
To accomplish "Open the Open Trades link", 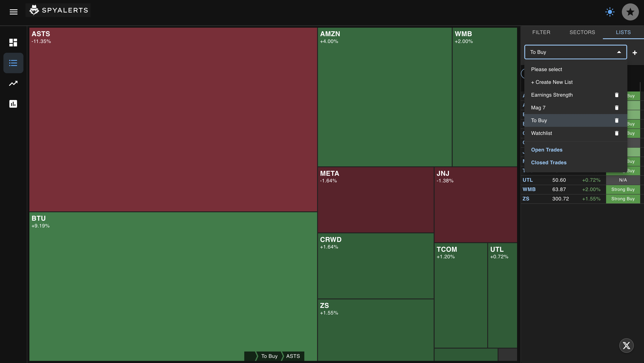I will [547, 150].
